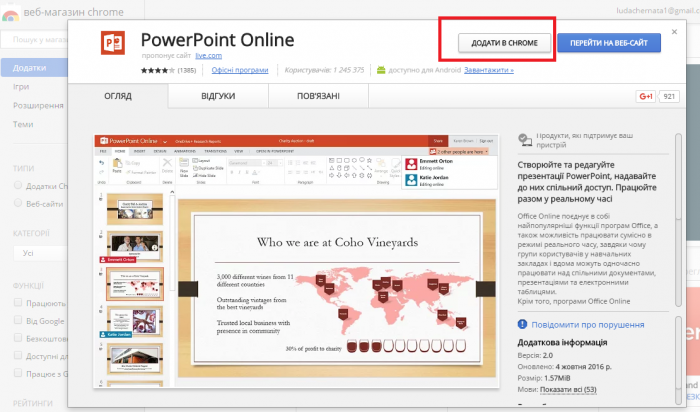Viewport: 700px width, 412px height.
Task: Click the 'Завантажити' Android download link
Action: coord(489,71)
